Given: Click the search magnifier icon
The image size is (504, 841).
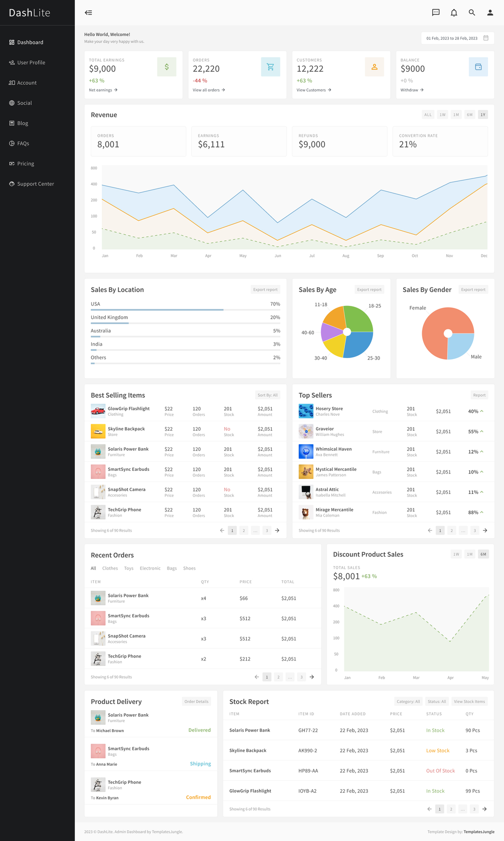Looking at the screenshot, I should tap(472, 13).
